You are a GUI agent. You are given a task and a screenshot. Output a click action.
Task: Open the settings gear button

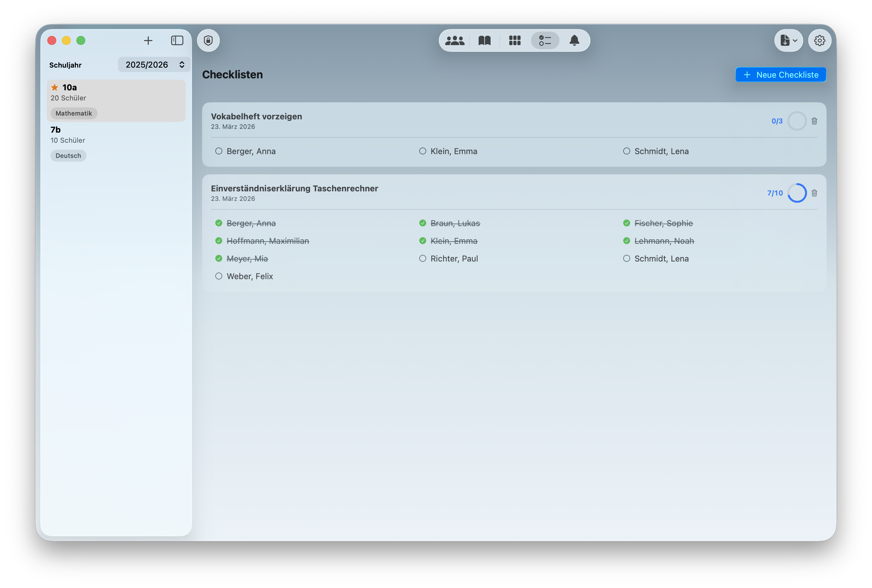point(819,40)
